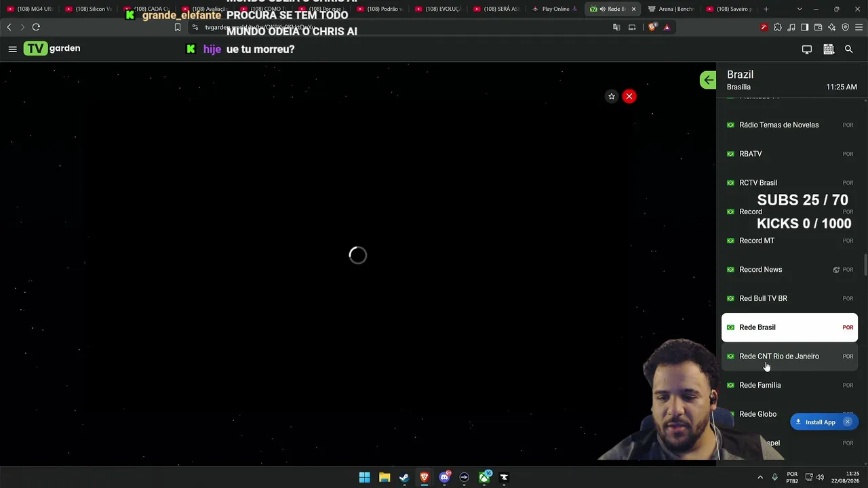The image size is (868, 488).
Task: Dismiss the Install App prompt
Action: tap(847, 422)
